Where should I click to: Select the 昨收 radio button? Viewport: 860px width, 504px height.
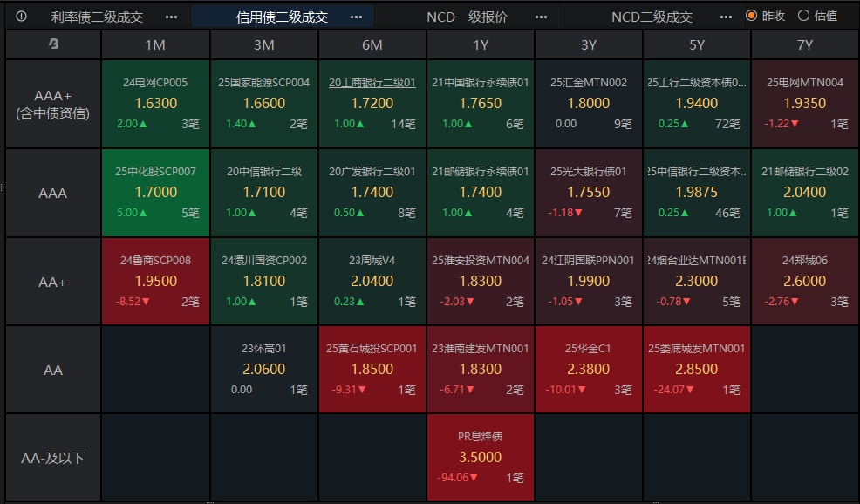751,16
